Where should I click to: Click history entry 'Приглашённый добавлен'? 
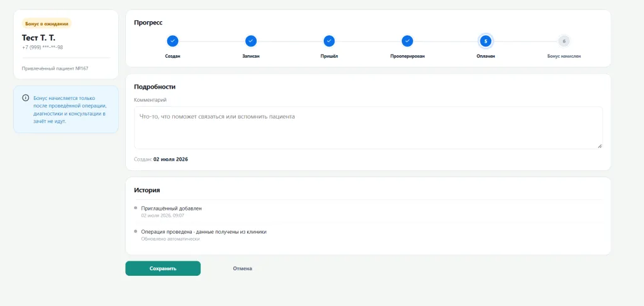(x=171, y=209)
